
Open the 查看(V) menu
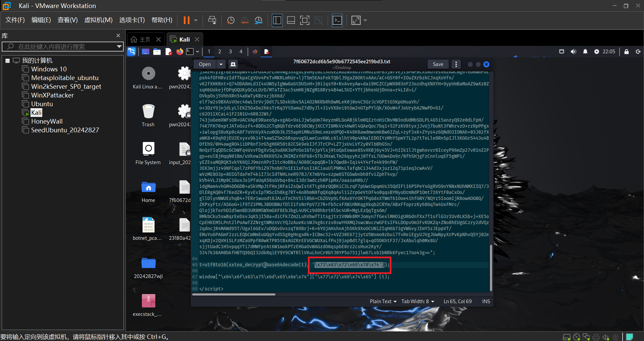point(67,20)
